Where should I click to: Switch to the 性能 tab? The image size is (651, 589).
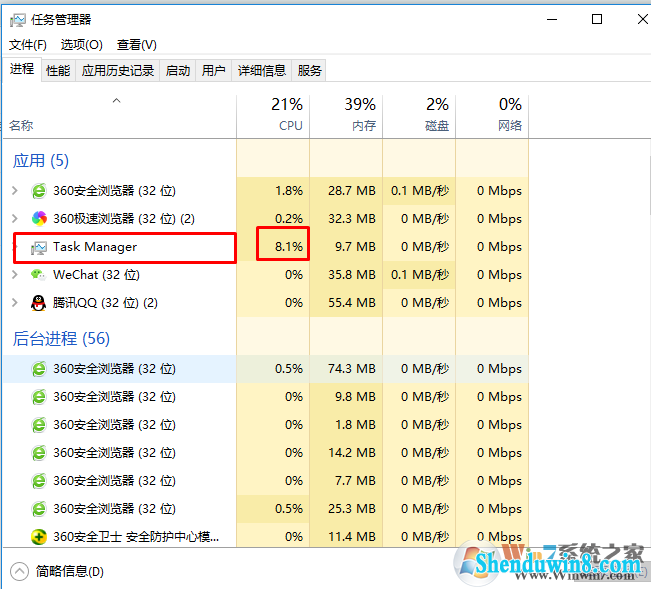58,71
